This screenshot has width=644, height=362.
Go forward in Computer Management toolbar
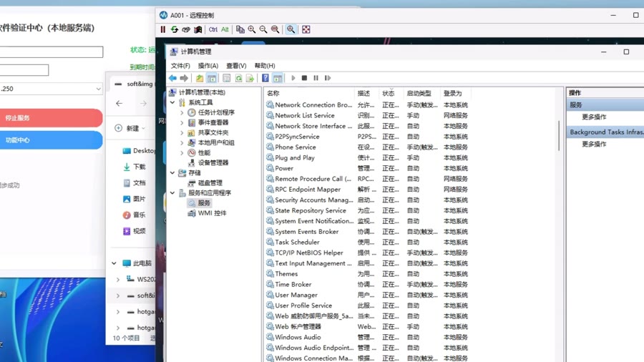coord(184,78)
